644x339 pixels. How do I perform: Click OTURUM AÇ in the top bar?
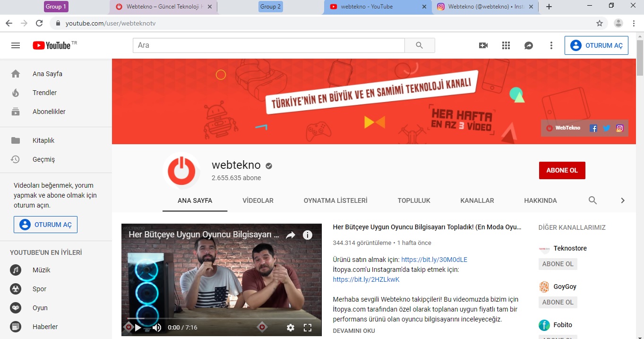[x=596, y=45]
